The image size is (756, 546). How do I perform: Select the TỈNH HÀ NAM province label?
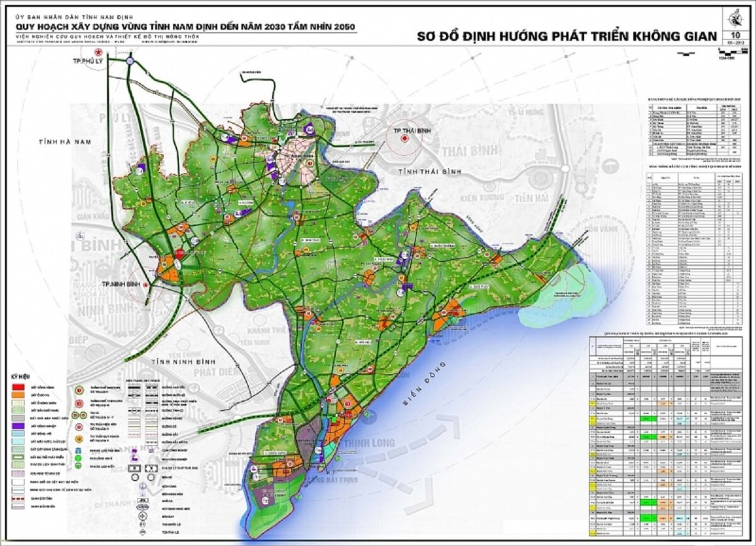coord(64,142)
